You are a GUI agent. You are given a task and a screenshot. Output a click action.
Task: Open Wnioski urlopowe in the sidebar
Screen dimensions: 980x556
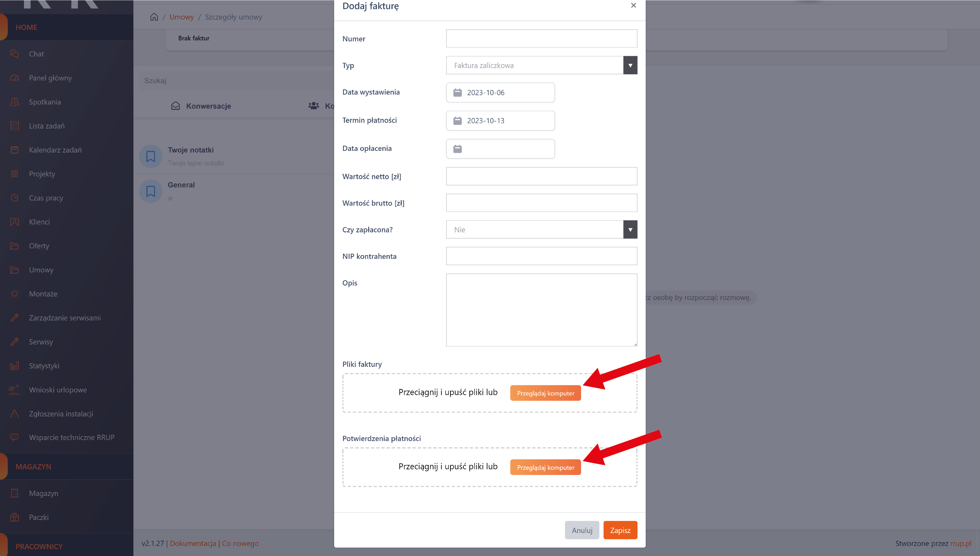tap(58, 390)
